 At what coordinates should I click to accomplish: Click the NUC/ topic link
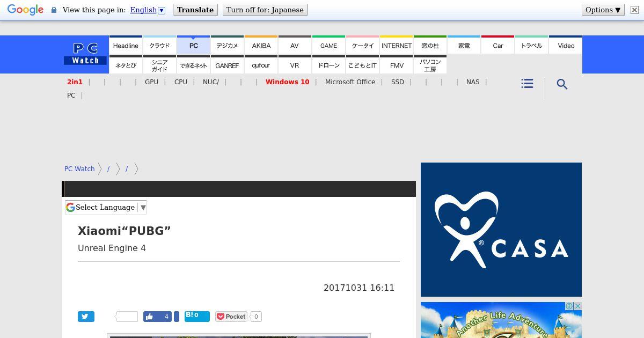pos(211,82)
